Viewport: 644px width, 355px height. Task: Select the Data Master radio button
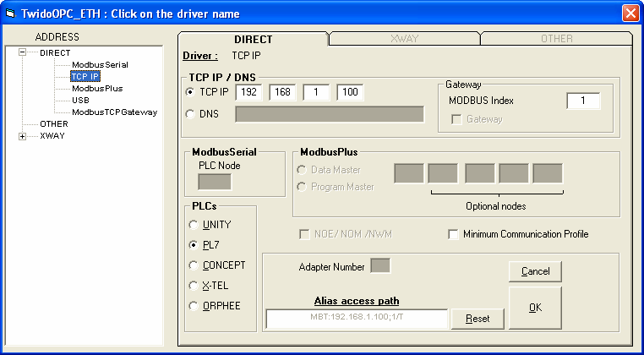302,170
